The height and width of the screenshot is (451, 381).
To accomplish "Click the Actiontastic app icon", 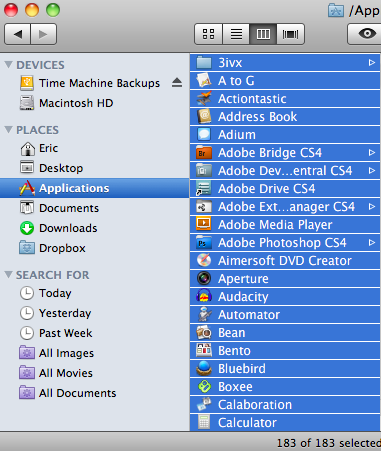I will click(x=204, y=98).
